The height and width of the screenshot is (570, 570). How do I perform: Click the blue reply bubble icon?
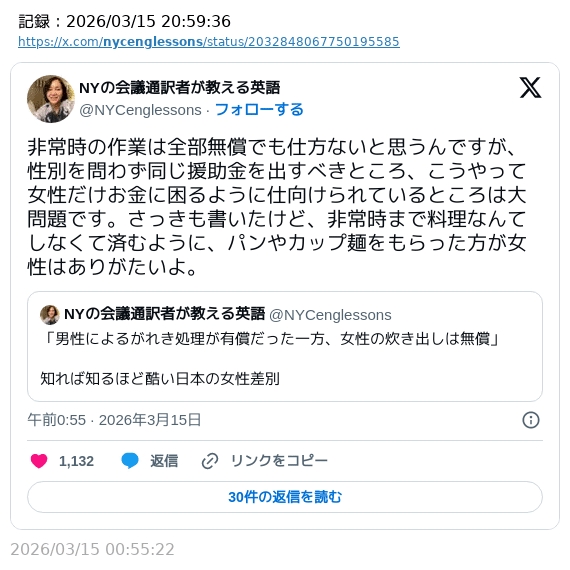click(x=130, y=461)
